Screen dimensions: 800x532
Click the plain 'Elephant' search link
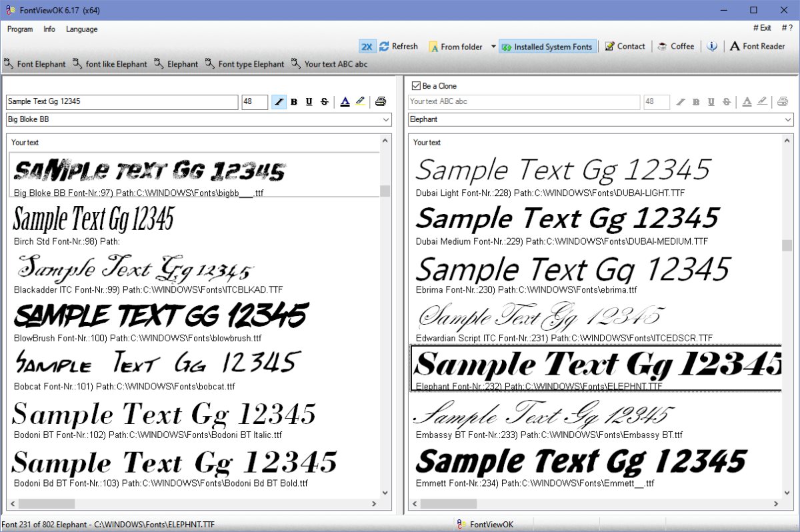tap(176, 64)
